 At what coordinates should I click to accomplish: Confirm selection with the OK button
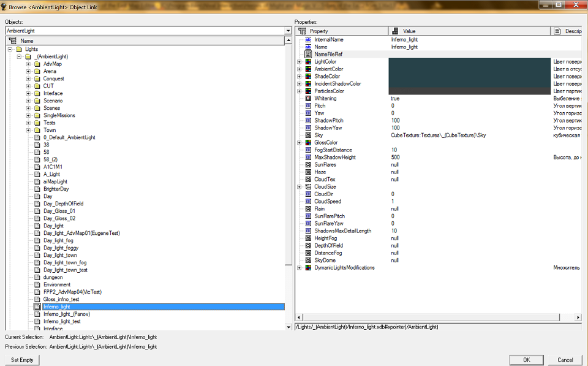pos(527,360)
